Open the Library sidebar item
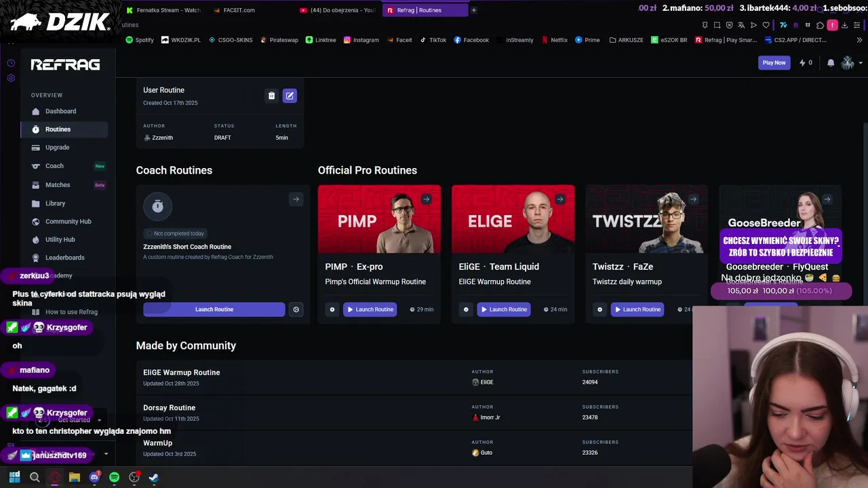The width and height of the screenshot is (868, 488). [x=64, y=203]
